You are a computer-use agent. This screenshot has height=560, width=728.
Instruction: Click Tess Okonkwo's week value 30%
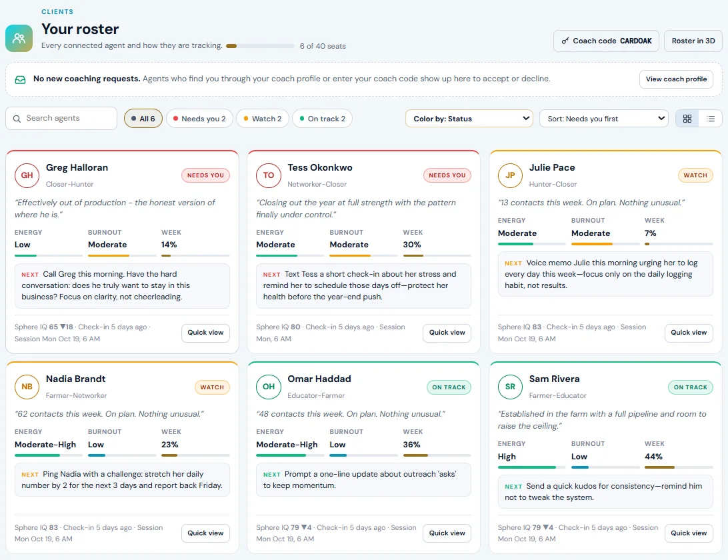click(412, 245)
